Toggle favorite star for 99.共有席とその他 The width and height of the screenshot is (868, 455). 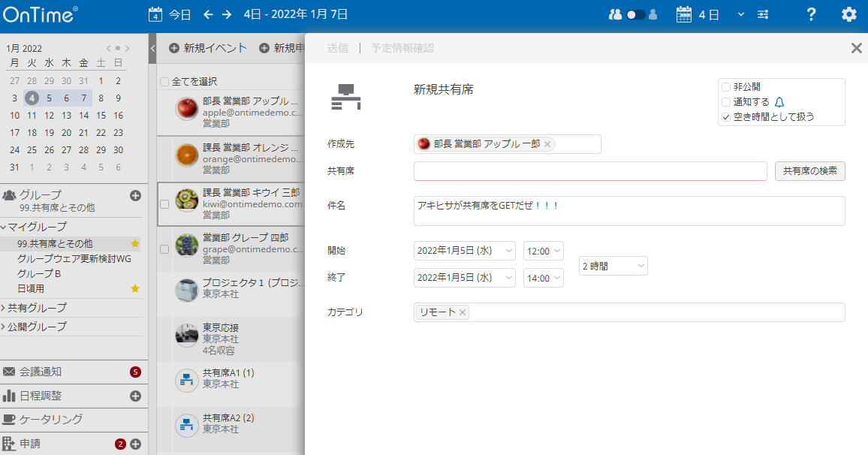135,243
